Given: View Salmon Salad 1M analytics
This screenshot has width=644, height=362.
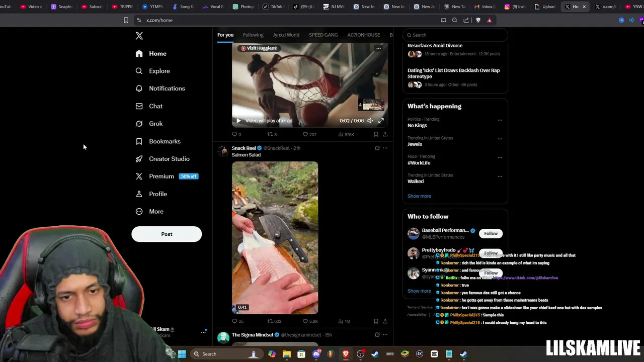Looking at the screenshot, I should click(345, 321).
